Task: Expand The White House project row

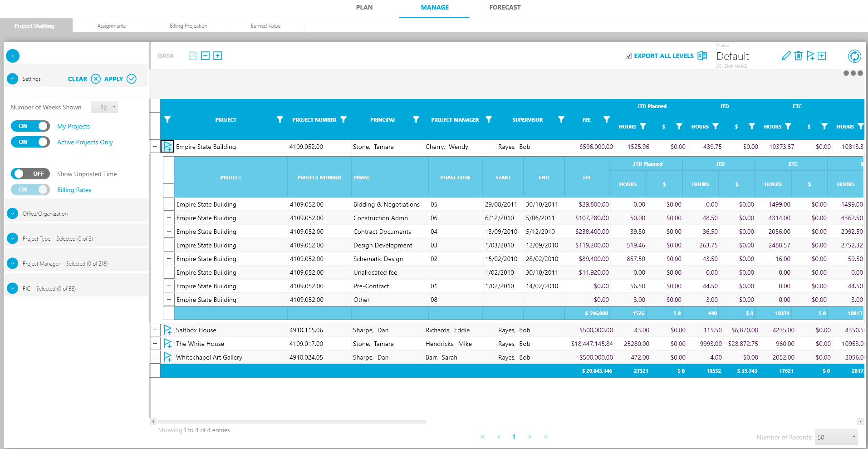Action: pyautogui.click(x=155, y=344)
